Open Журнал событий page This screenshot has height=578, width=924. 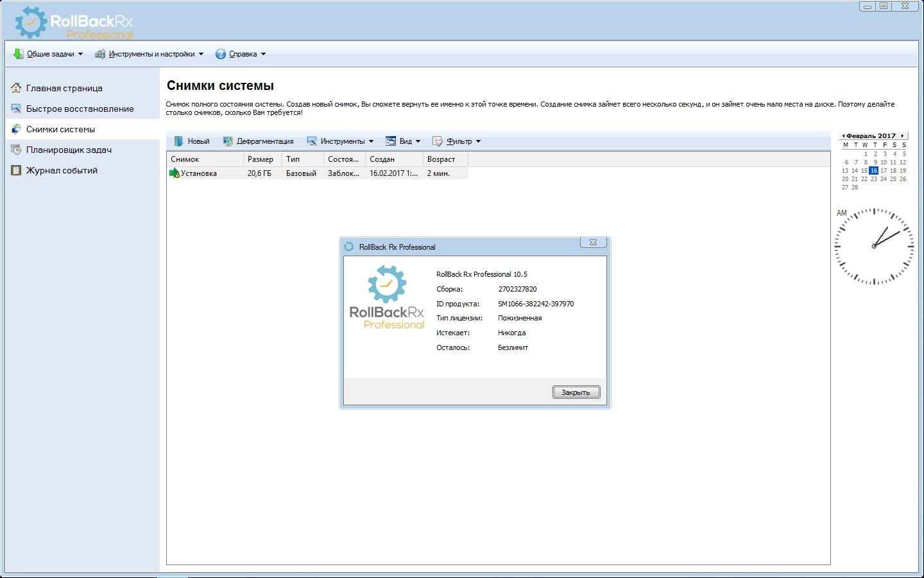[62, 170]
